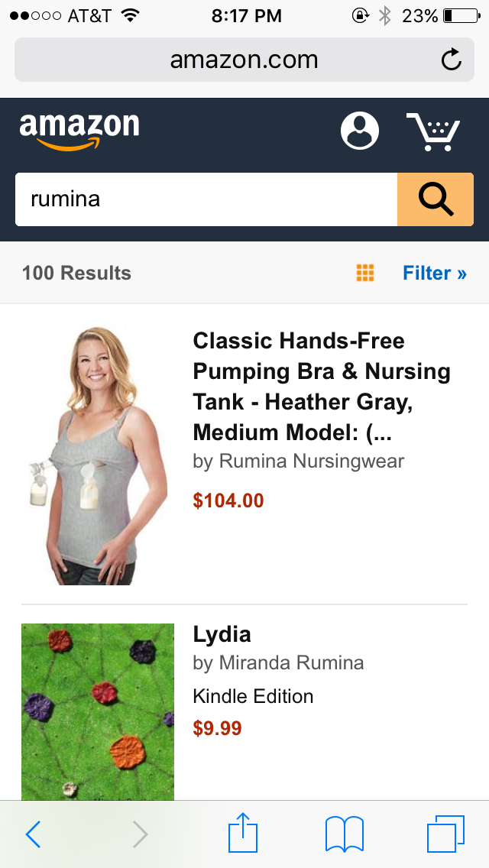Open Safari bookmarks

(x=345, y=834)
